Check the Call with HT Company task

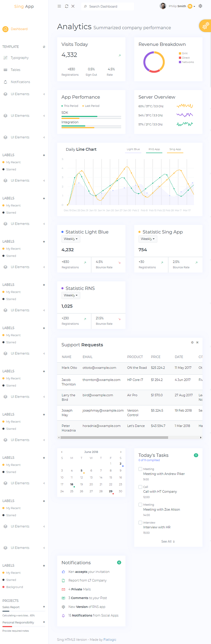tap(140, 487)
